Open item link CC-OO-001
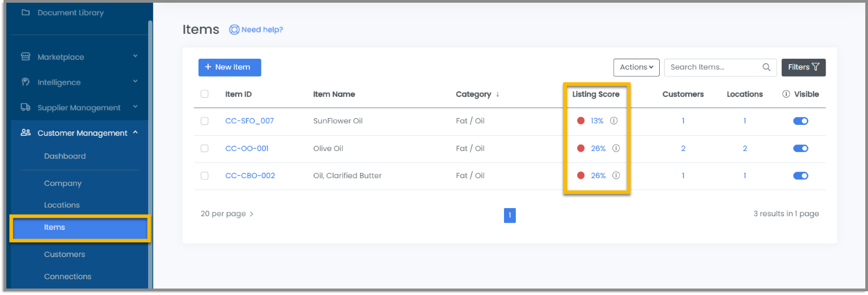This screenshot has width=868, height=295. coord(247,148)
